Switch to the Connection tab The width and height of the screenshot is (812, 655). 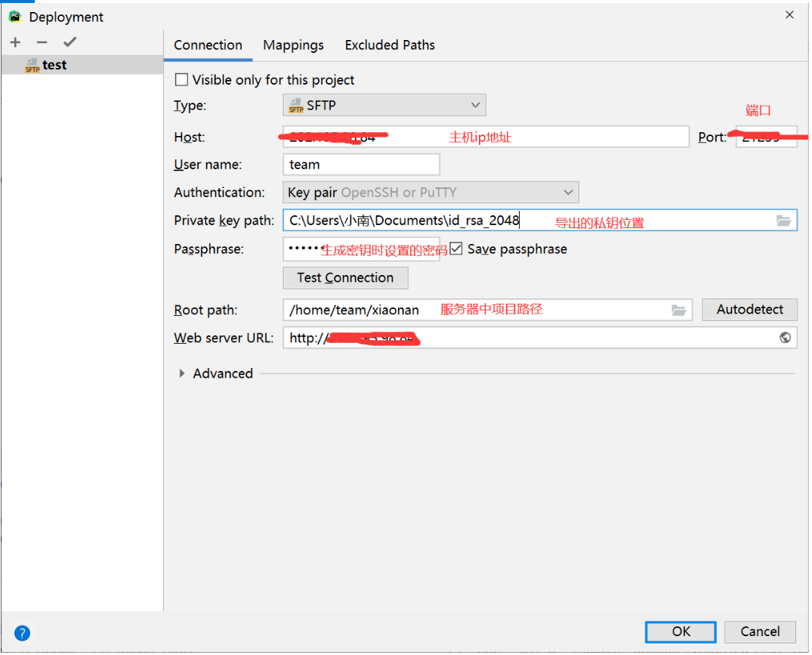pyautogui.click(x=208, y=45)
